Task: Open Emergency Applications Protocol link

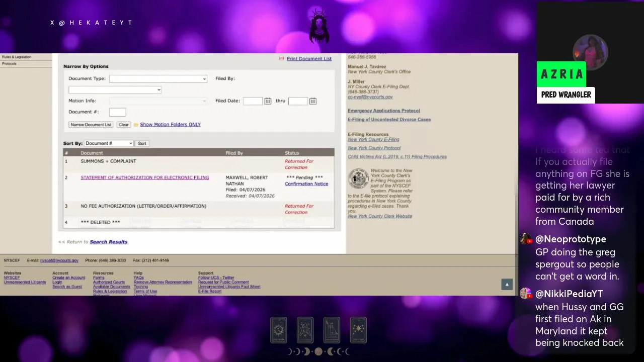Action: (384, 111)
